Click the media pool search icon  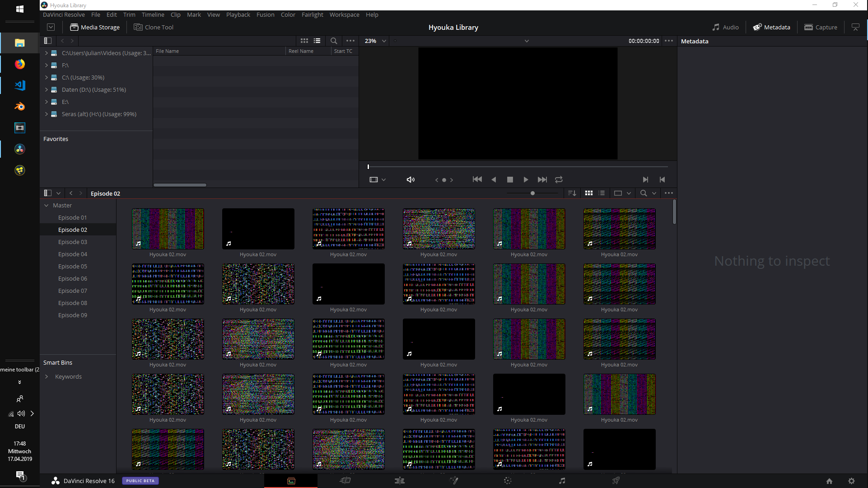[x=644, y=193]
